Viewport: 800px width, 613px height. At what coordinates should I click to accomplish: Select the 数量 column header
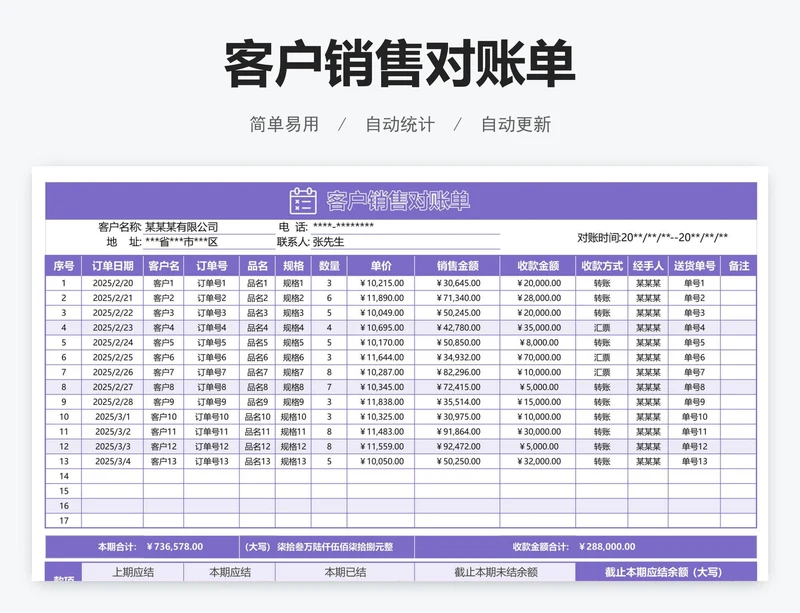pos(329,266)
